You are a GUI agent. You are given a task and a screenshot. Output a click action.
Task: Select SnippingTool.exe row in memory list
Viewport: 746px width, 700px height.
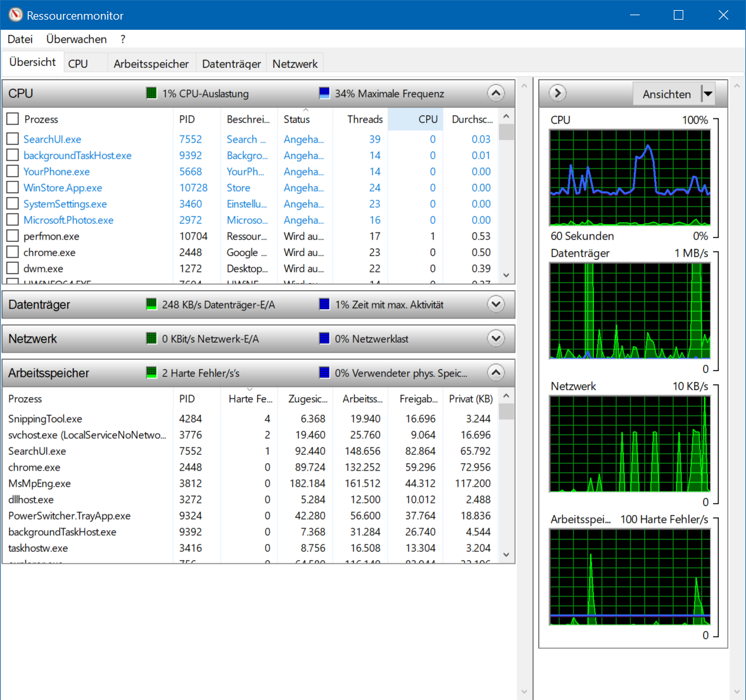(250, 419)
